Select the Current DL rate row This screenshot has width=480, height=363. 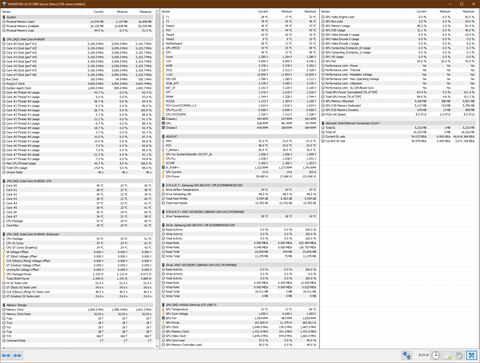click(x=399, y=136)
